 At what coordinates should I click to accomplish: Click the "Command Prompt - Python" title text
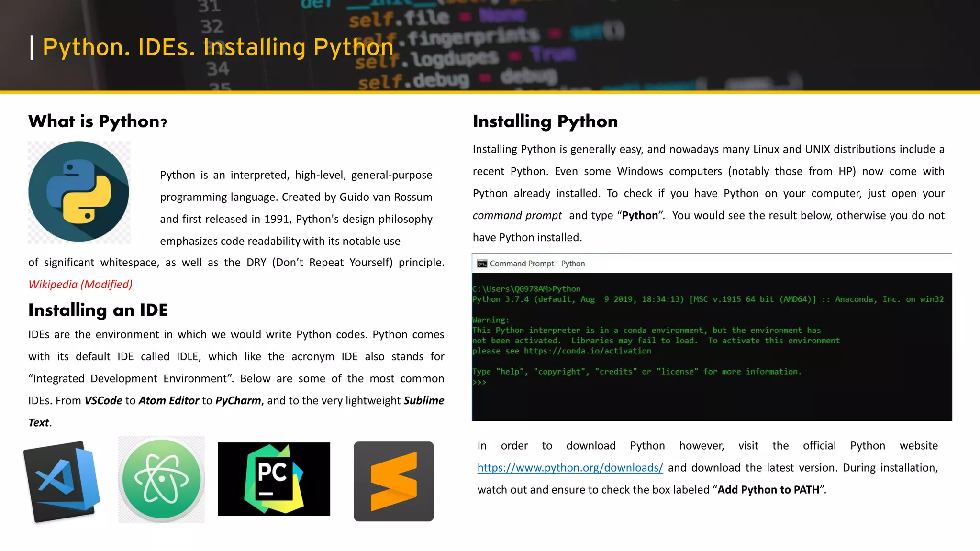click(x=537, y=264)
